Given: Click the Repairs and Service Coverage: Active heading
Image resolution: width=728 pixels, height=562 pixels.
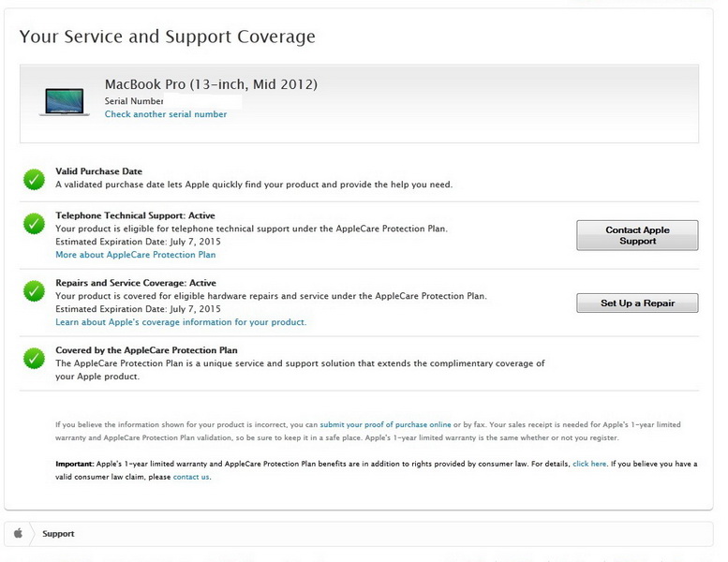Looking at the screenshot, I should (135, 283).
